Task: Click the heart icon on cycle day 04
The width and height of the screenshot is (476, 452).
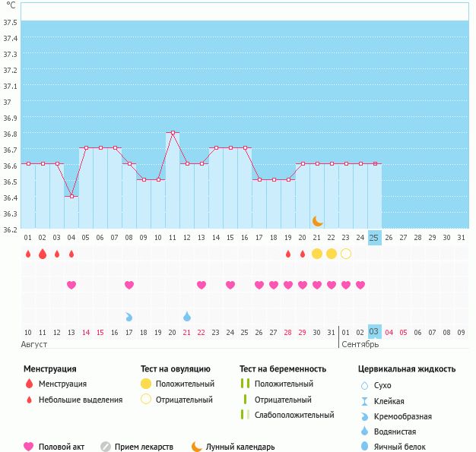Action: click(x=71, y=285)
